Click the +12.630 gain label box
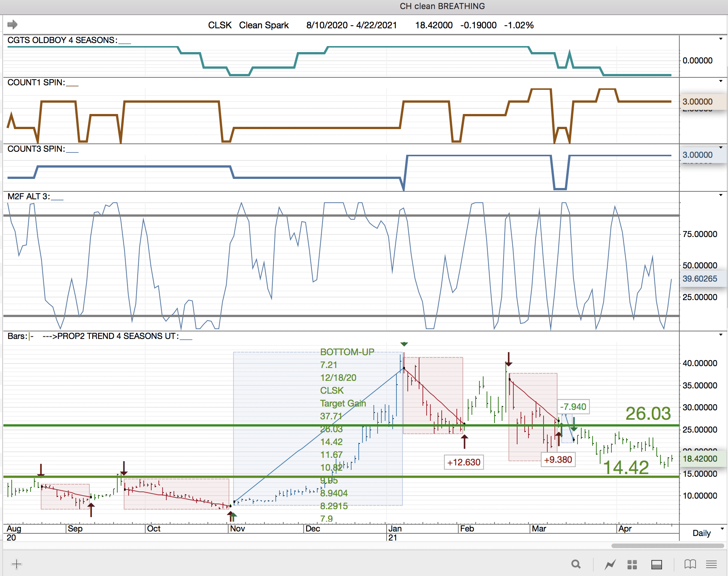Screen dimensions: 728x576 464,462
